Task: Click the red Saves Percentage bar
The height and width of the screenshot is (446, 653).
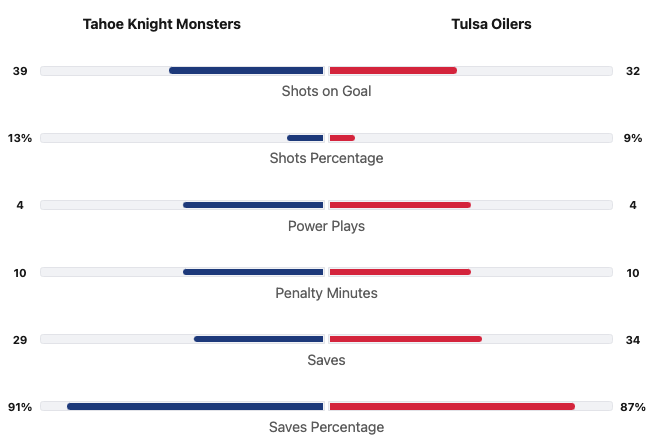Action: pos(452,406)
